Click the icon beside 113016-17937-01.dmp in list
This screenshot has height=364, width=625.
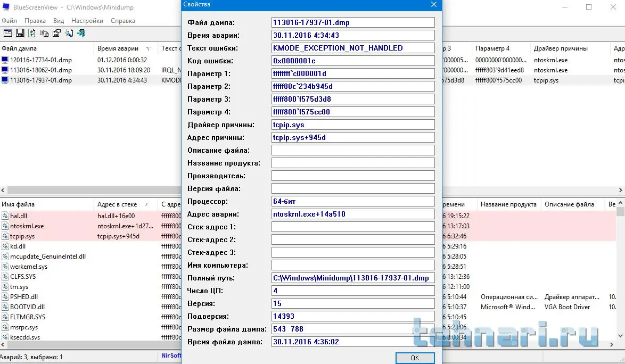[5, 80]
